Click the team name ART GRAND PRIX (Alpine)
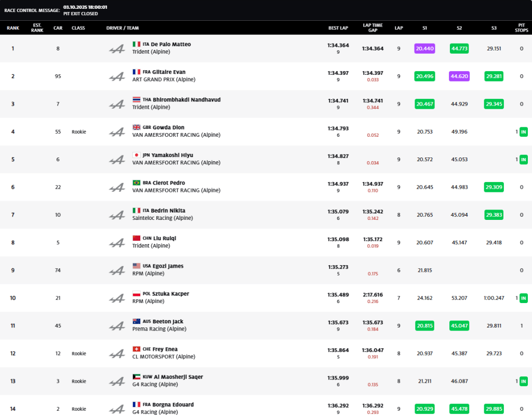The height and width of the screenshot is (419, 532). [x=164, y=80]
